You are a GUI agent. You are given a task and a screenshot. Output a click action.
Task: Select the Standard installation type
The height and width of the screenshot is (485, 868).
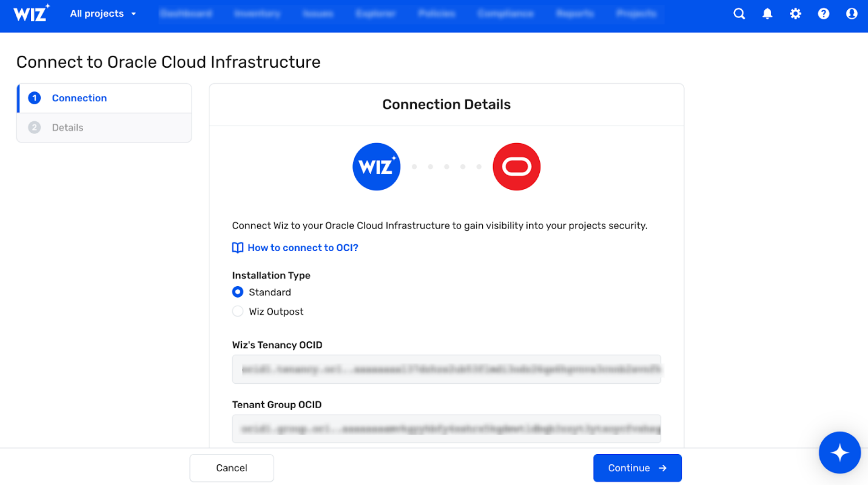tap(238, 292)
